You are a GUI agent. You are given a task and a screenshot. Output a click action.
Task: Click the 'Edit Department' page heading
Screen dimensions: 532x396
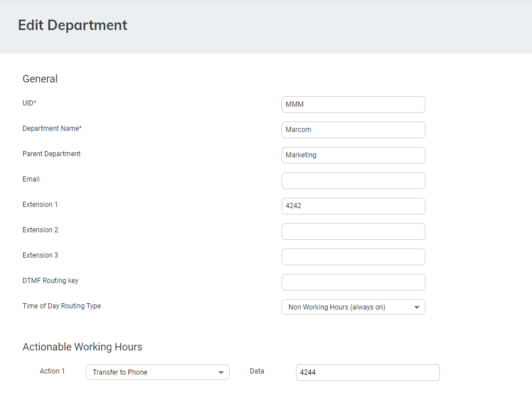pos(73,25)
